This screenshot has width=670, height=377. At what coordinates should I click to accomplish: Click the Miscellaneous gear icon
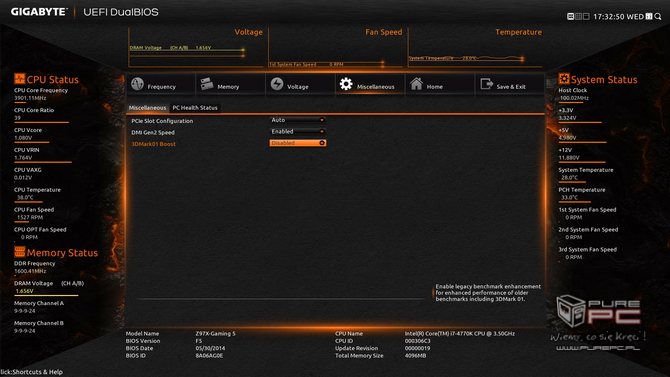point(346,84)
